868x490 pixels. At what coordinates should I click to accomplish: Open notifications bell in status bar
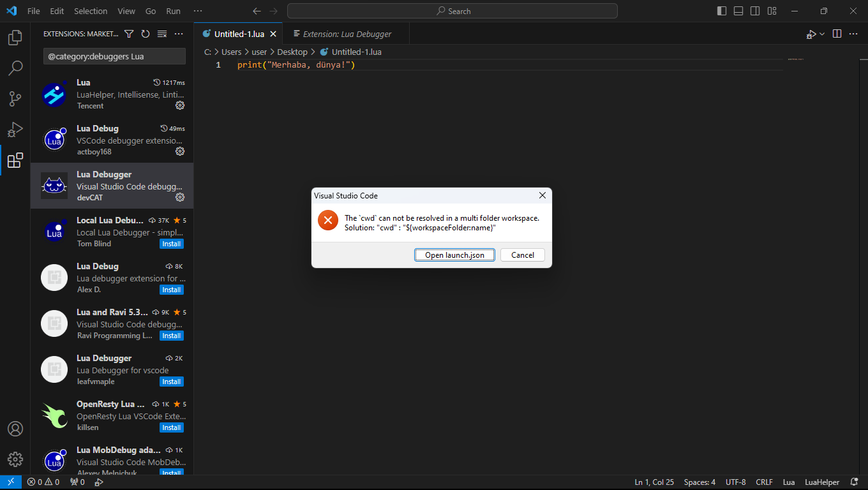[x=854, y=482]
